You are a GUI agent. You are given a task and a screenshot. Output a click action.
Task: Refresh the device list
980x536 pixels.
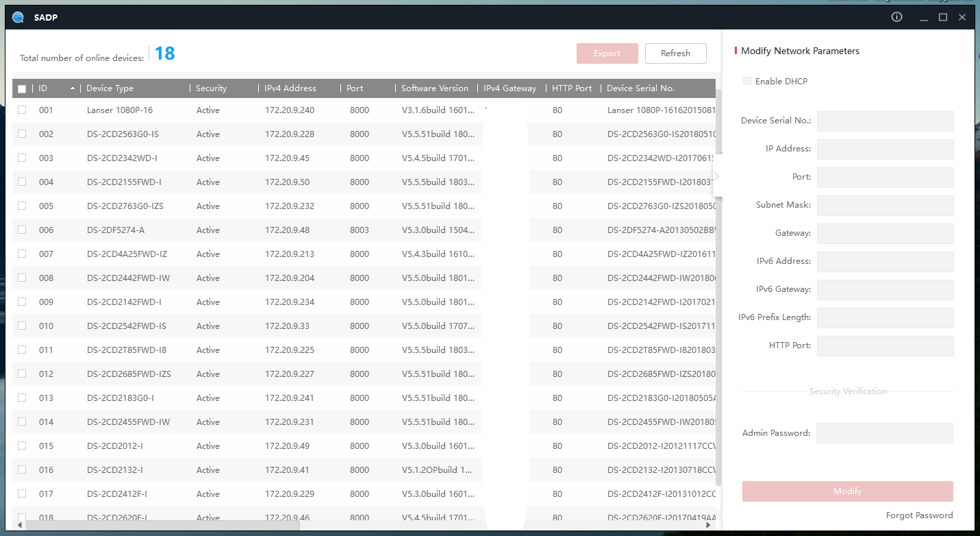[676, 53]
